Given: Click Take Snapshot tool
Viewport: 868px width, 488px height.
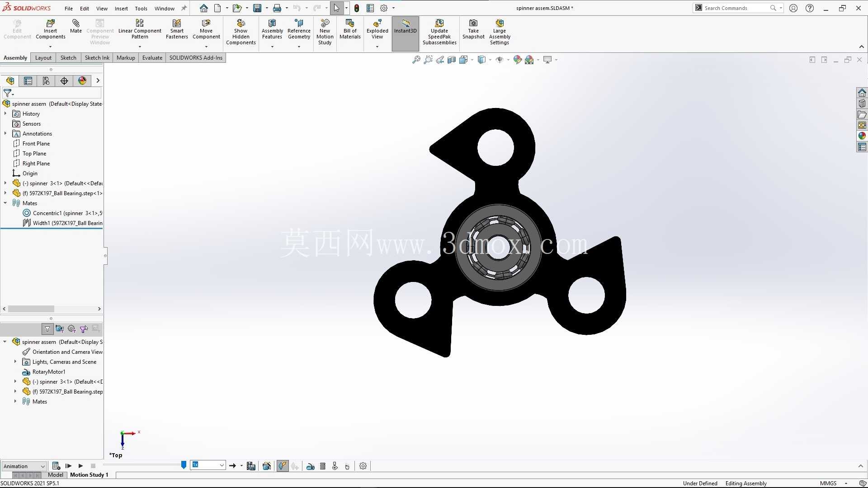Looking at the screenshot, I should pyautogui.click(x=473, y=29).
